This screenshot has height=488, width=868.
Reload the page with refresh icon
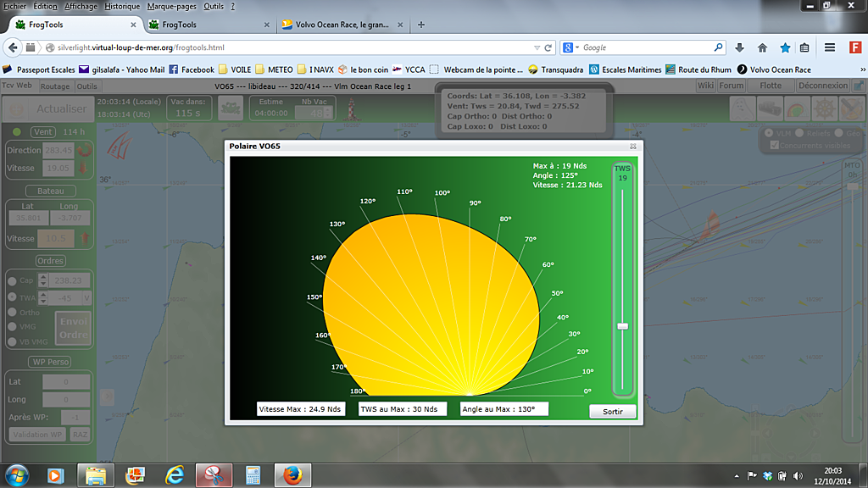(x=548, y=47)
